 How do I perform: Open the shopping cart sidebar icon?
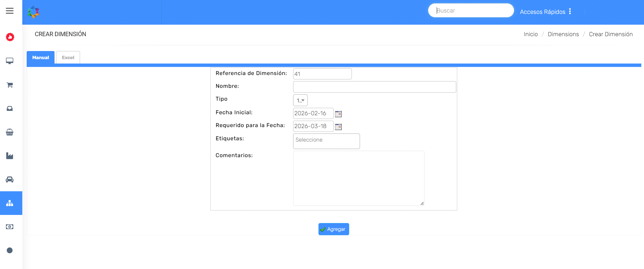click(10, 85)
